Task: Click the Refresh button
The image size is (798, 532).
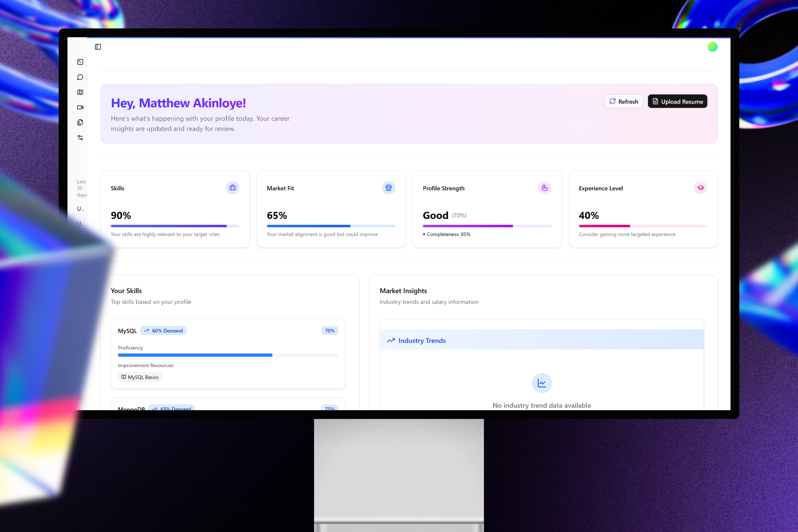Action: coord(623,101)
